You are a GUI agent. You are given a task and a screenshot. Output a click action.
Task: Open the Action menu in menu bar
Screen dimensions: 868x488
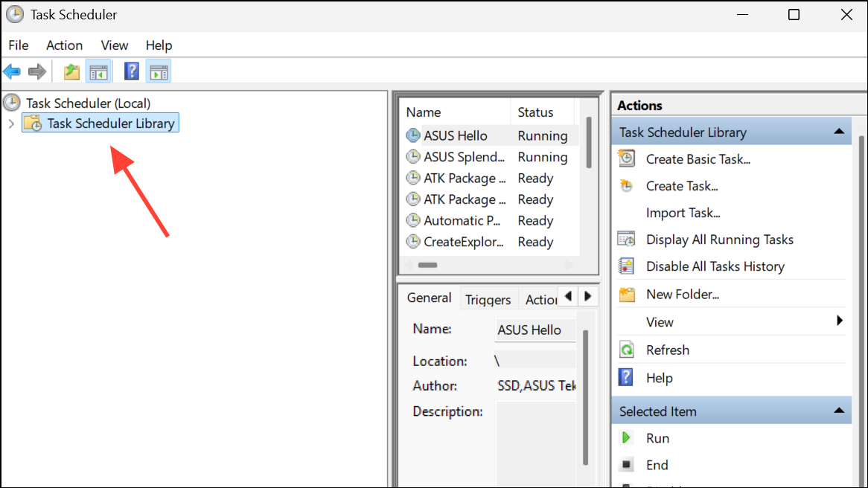coord(64,45)
